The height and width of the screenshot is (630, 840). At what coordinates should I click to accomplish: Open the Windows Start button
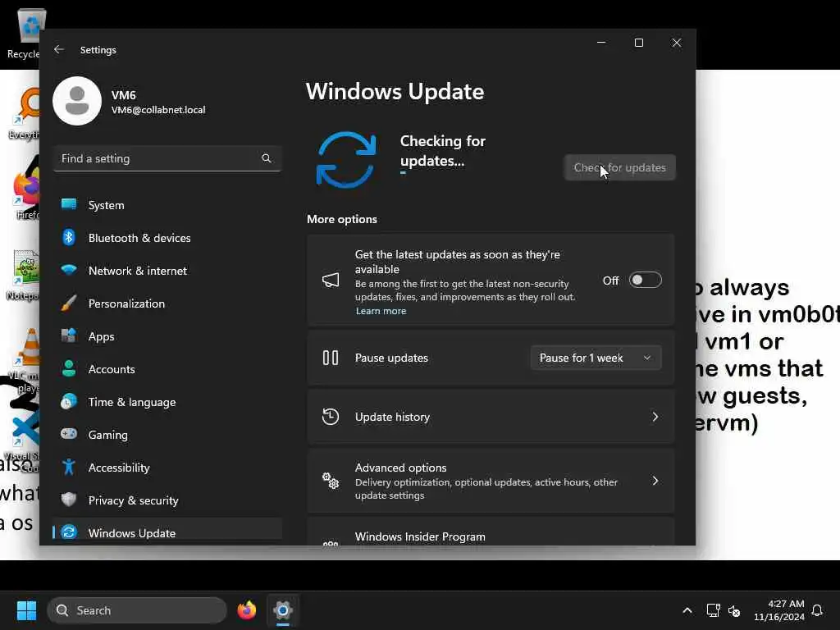point(26,610)
